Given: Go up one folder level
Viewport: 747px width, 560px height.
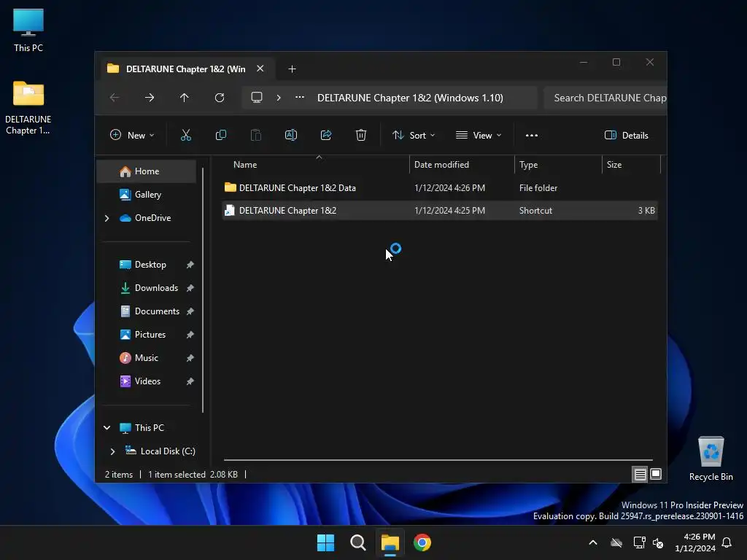Looking at the screenshot, I should [x=185, y=98].
